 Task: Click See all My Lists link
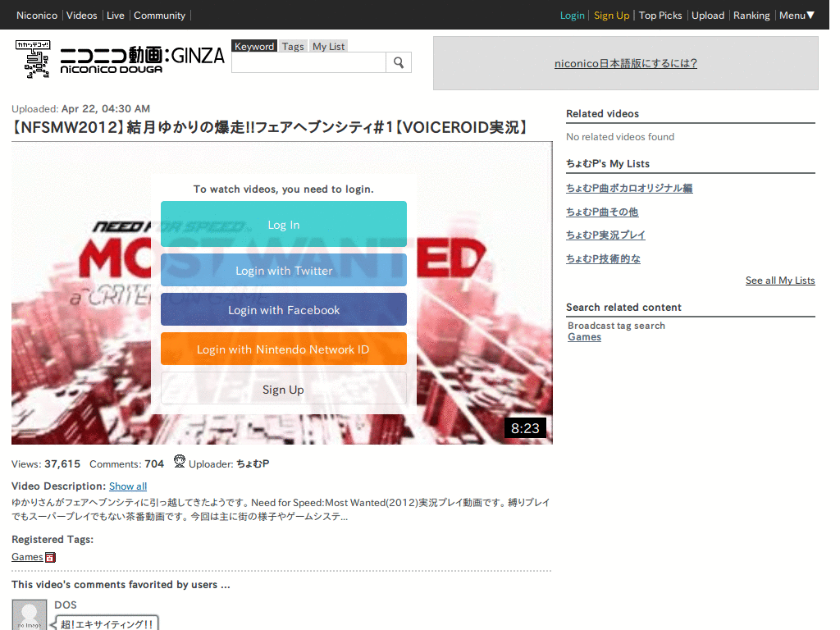[780, 281]
